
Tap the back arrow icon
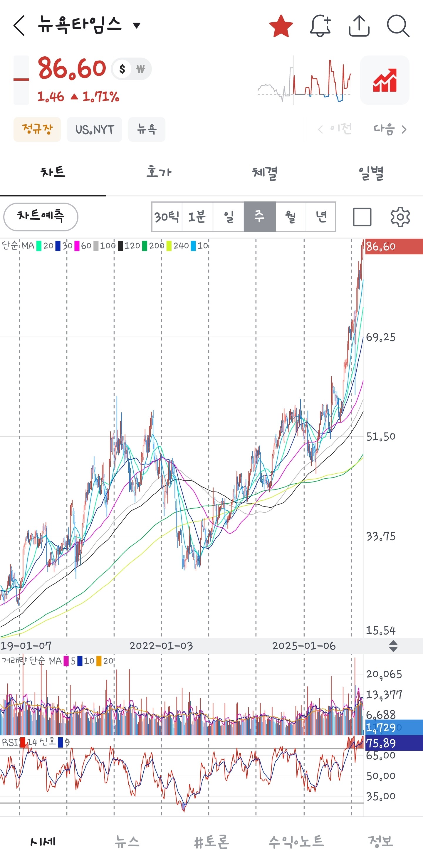click(19, 25)
